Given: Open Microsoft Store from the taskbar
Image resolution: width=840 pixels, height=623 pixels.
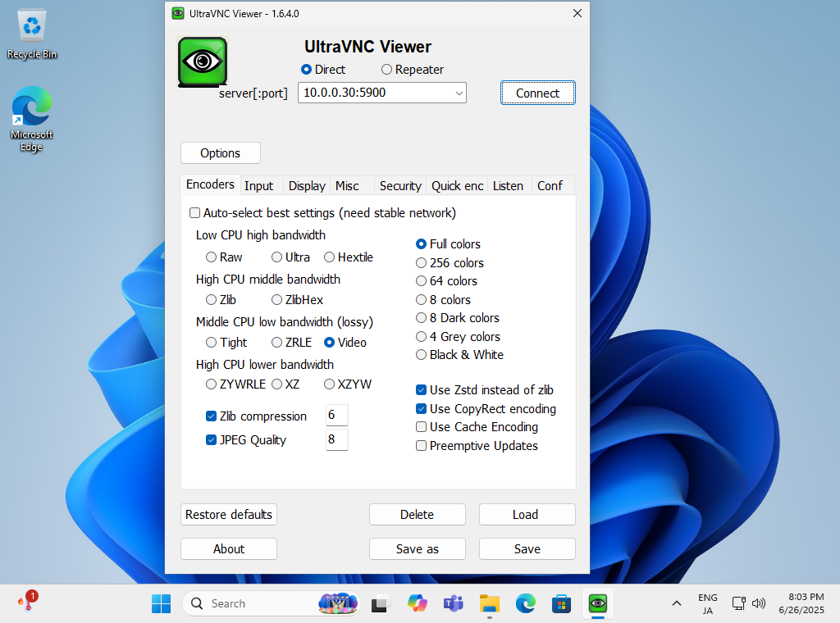Looking at the screenshot, I should (561, 603).
